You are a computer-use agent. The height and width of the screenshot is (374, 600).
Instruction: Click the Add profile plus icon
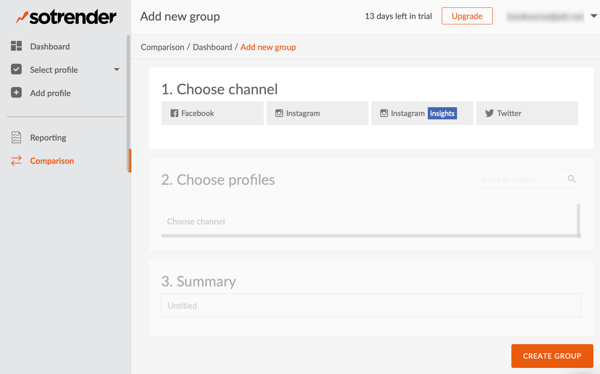[x=16, y=93]
